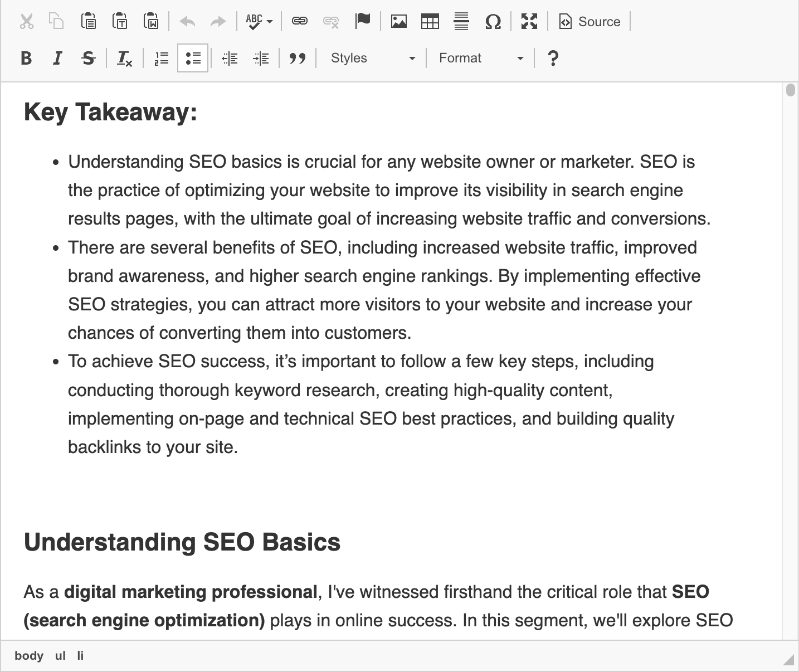799x672 pixels.
Task: Click the Block Quote icon
Action: tap(297, 58)
